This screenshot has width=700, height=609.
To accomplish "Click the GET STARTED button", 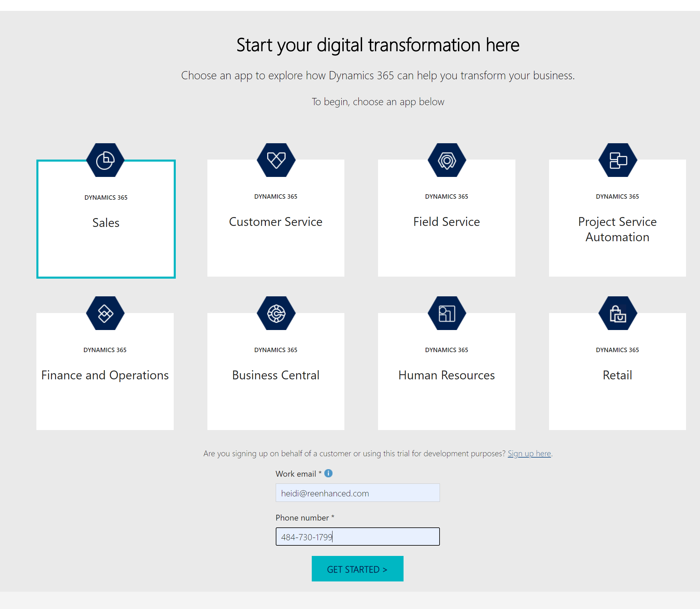I will pyautogui.click(x=357, y=569).
